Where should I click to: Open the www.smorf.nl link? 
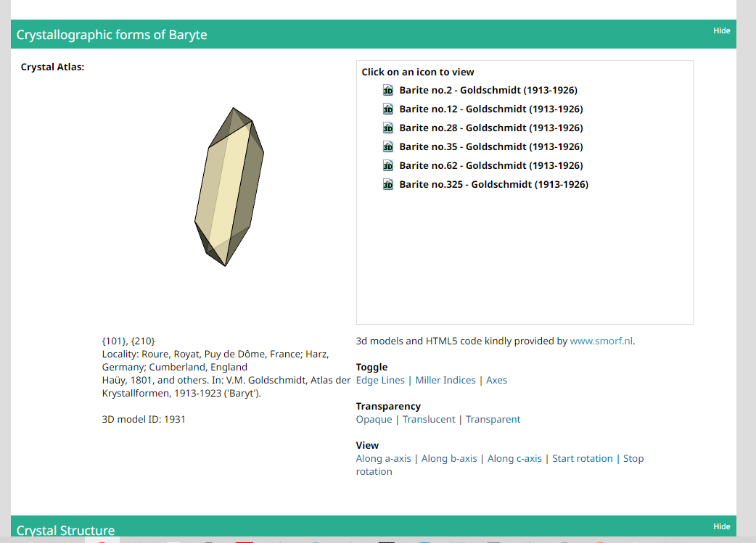tap(601, 341)
